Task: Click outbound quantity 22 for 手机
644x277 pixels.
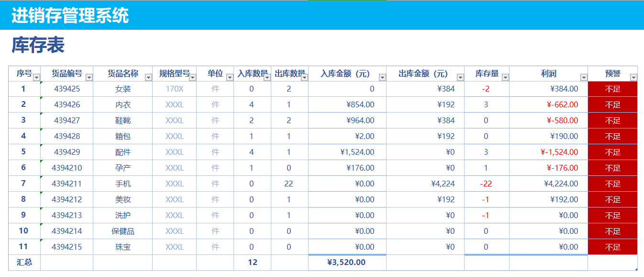Action: coord(289,184)
